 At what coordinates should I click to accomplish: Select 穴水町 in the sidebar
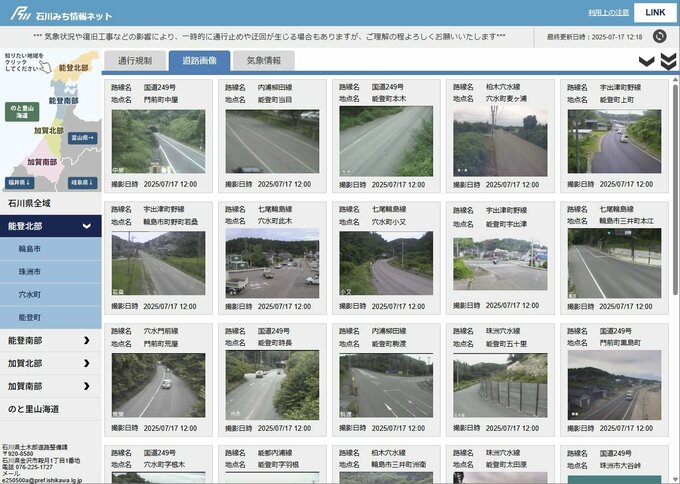(51, 295)
